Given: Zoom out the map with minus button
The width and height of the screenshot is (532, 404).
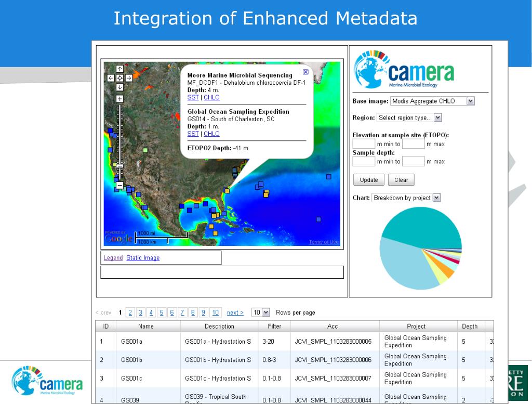Looking at the screenshot, I should point(119,185).
